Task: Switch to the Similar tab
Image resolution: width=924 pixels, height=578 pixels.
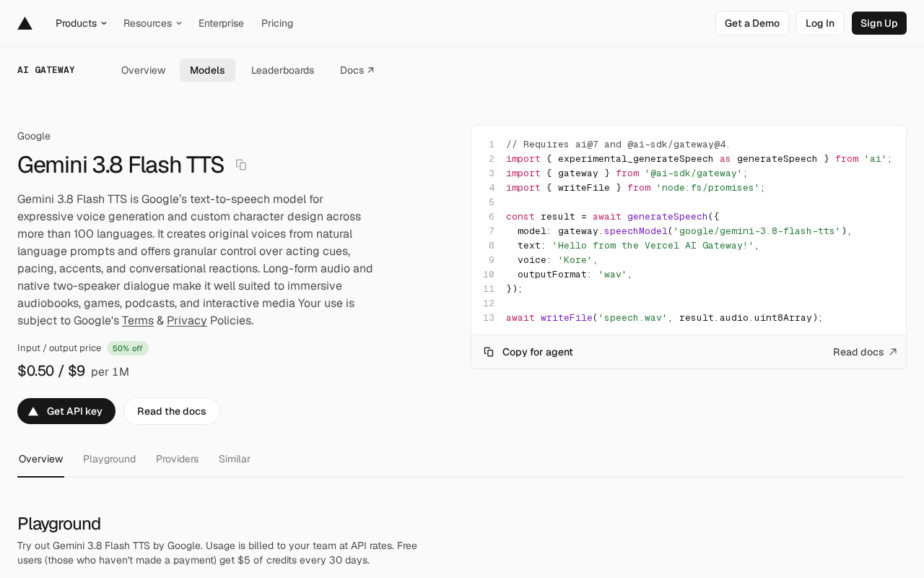Action: [x=235, y=459]
